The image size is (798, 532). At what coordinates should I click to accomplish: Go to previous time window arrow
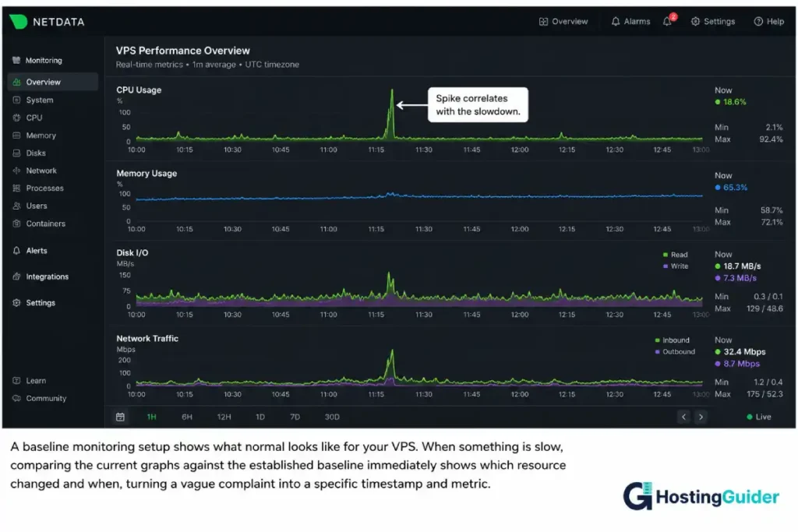point(683,417)
